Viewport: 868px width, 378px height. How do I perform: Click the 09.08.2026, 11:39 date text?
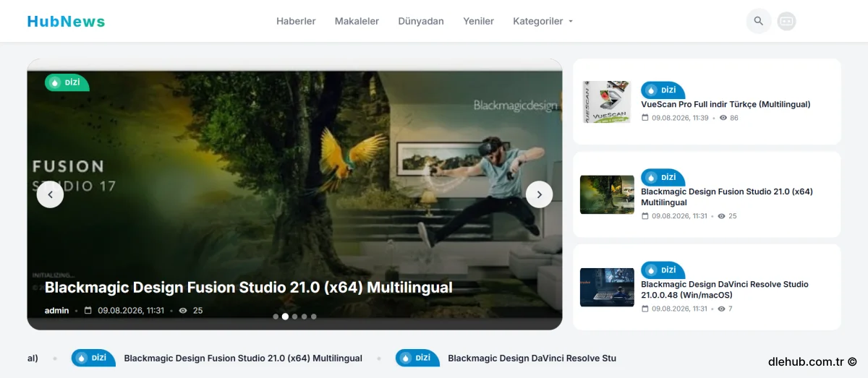(680, 118)
